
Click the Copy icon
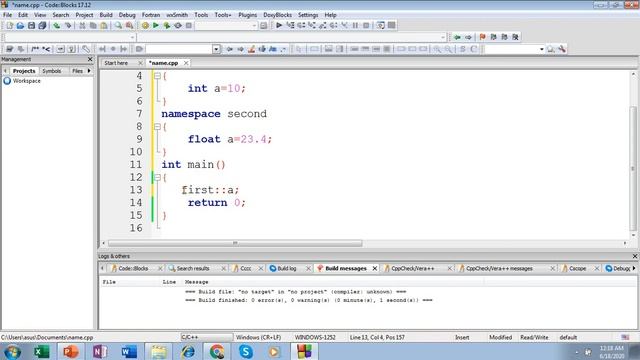(x=93, y=26)
